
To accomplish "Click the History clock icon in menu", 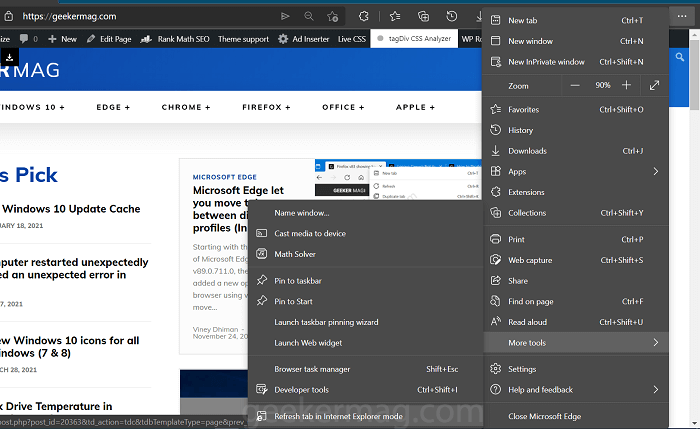I will click(496, 130).
